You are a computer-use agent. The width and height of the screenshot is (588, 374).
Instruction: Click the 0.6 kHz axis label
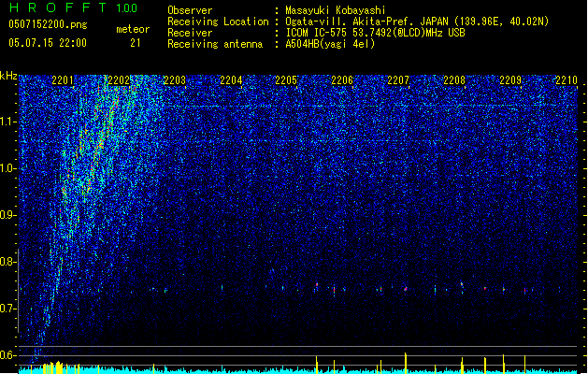click(8, 355)
